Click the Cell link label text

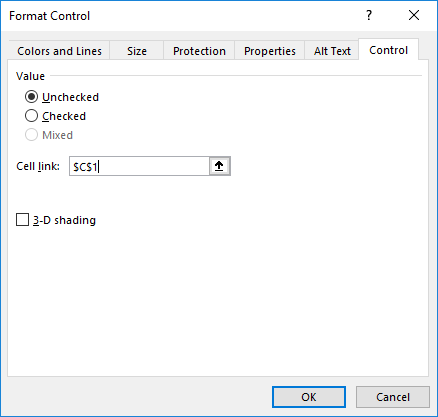click(x=38, y=166)
